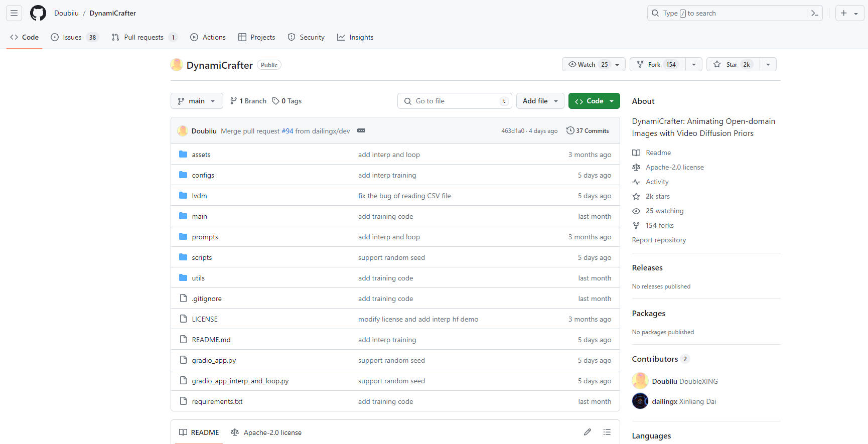Image resolution: width=868 pixels, height=444 pixels.
Task: Click the utils folder icon
Action: pyautogui.click(x=183, y=277)
